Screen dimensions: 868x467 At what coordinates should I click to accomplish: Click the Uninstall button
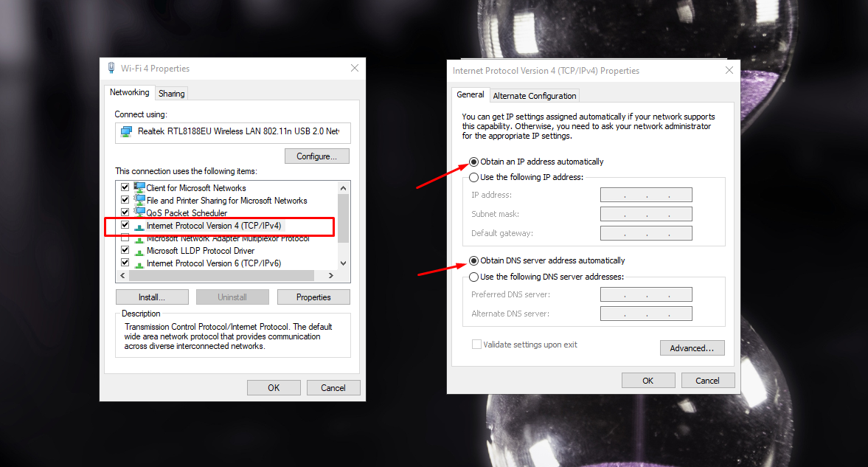(232, 297)
